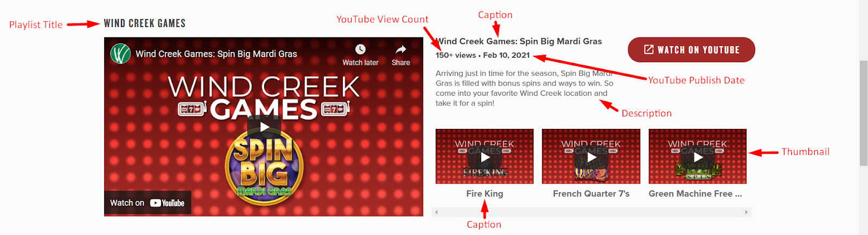Click the page vertical scrollbar thumb

tap(864, 113)
